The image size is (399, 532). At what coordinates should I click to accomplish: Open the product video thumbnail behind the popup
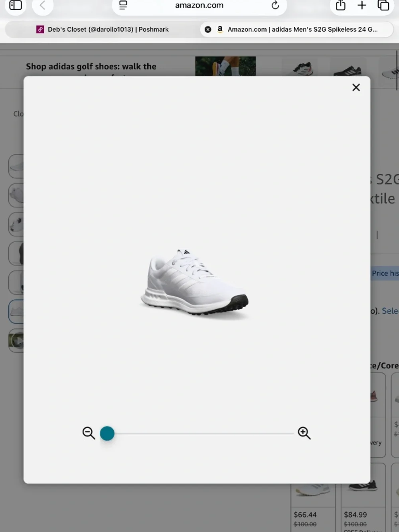click(x=16, y=340)
